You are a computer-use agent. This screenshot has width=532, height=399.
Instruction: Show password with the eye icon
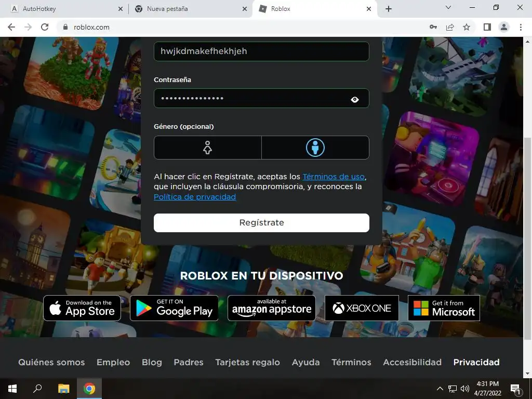(354, 99)
